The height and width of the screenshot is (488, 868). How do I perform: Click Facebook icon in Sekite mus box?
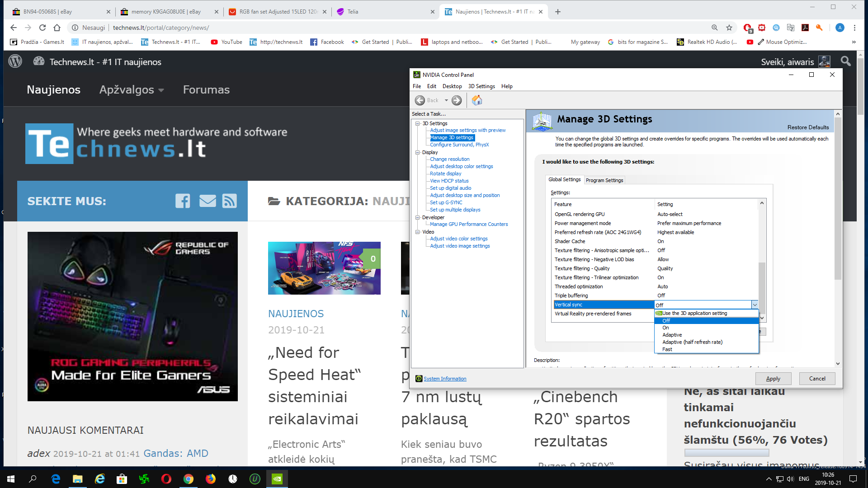183,201
